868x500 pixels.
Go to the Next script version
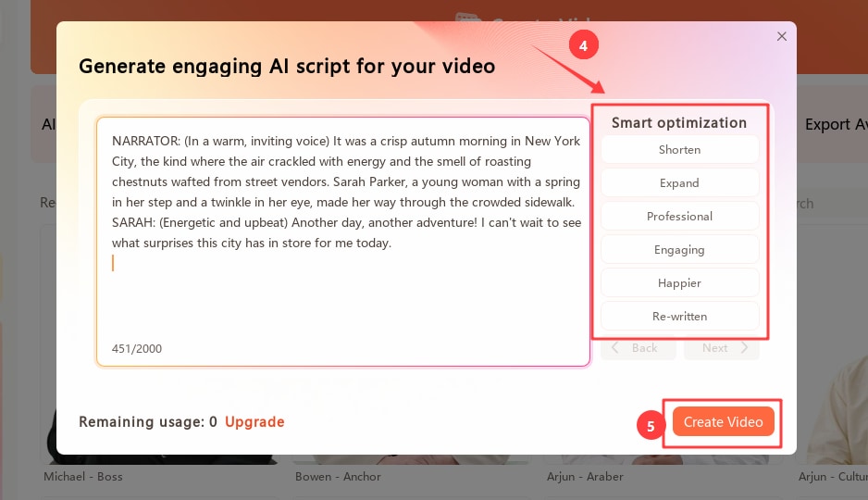tap(721, 348)
